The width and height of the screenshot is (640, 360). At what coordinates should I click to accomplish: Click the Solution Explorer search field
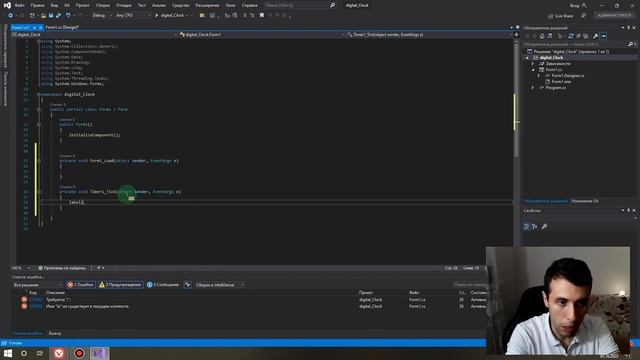click(x=576, y=44)
